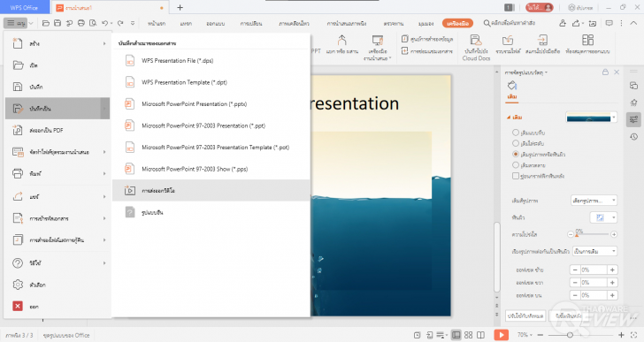Image resolution: width=644 pixels, height=342 pixels.
Task: Click the red Exit item in file menu
Action: (57, 306)
